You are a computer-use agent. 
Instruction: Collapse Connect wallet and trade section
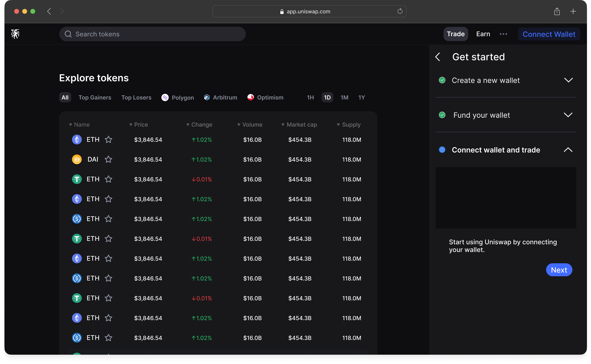pyautogui.click(x=568, y=150)
